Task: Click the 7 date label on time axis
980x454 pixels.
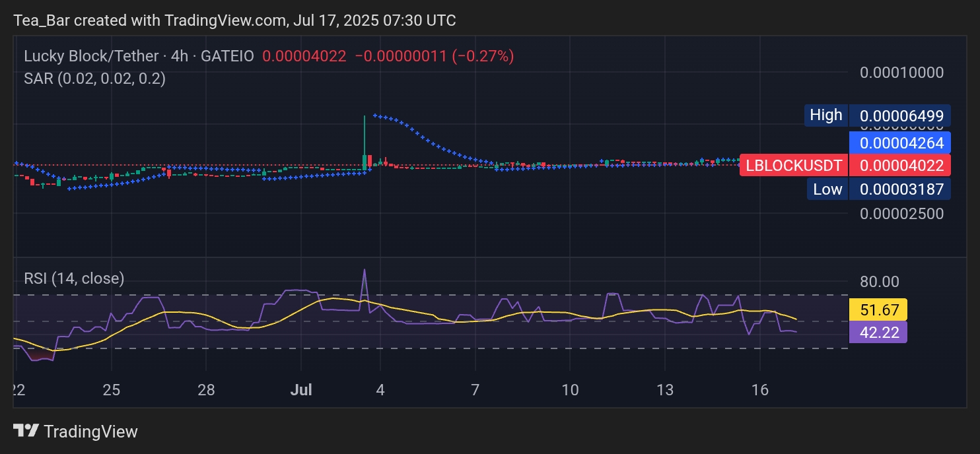Action: [475, 390]
